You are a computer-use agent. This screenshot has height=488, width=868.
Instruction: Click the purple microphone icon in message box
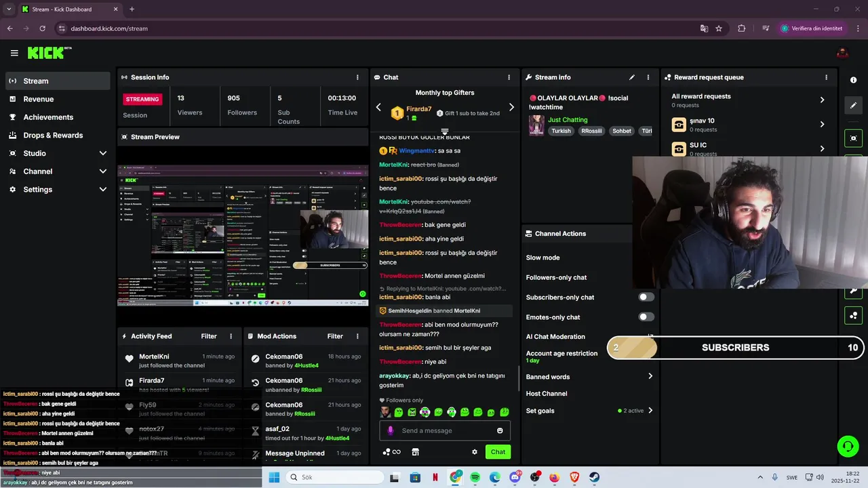click(x=390, y=430)
